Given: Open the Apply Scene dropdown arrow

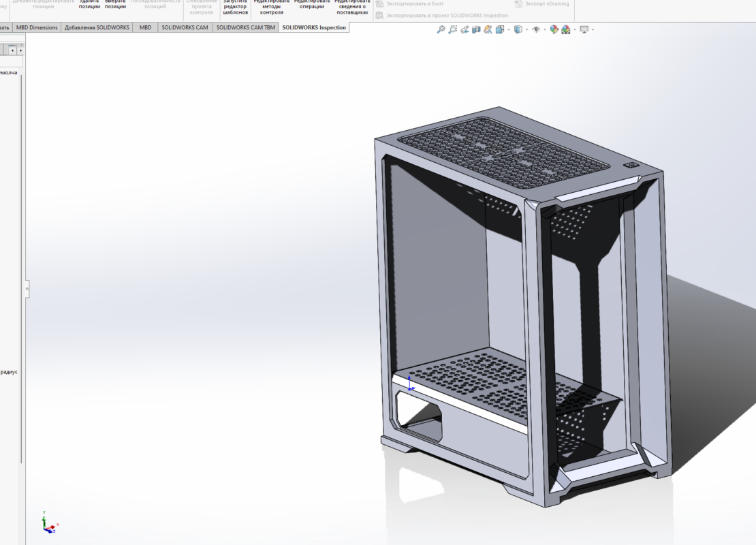Looking at the screenshot, I should point(575,30).
